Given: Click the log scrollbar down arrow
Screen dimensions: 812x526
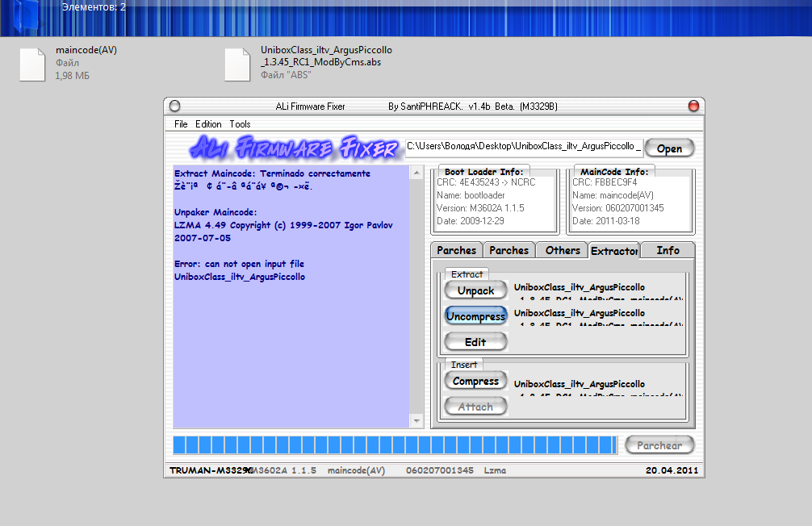Looking at the screenshot, I should point(416,421).
